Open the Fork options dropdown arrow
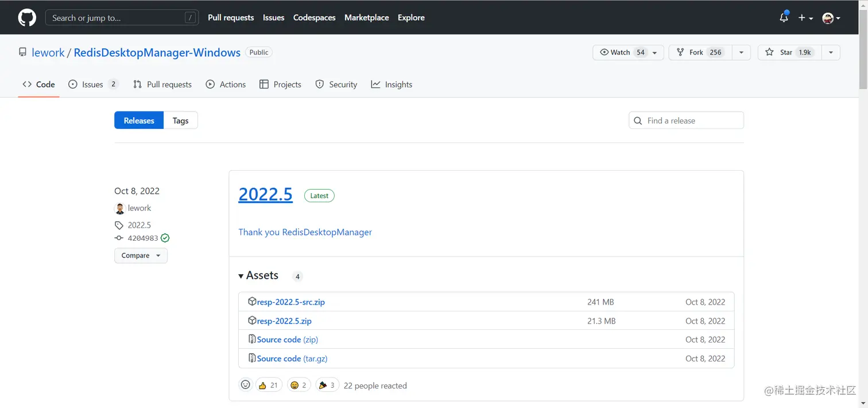 click(x=741, y=52)
